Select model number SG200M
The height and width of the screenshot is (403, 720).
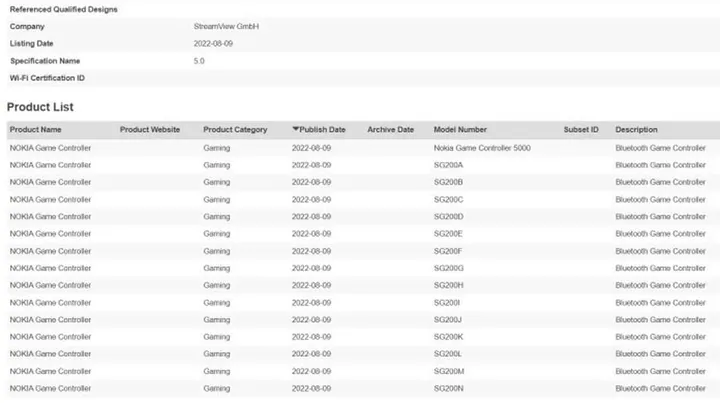pyautogui.click(x=449, y=371)
